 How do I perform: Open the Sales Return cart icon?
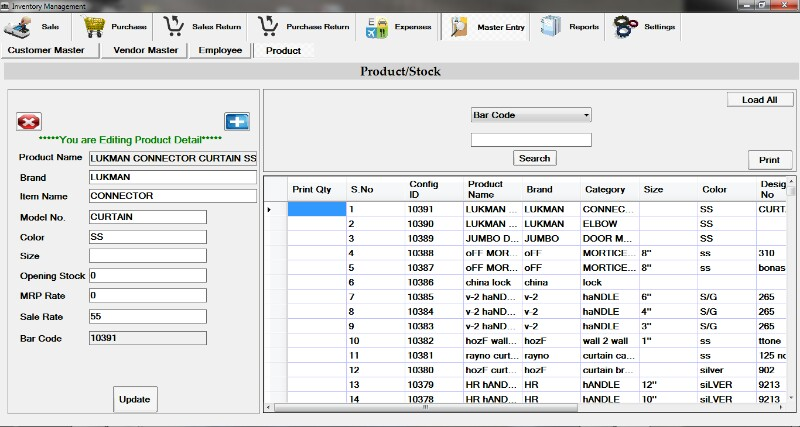click(173, 27)
